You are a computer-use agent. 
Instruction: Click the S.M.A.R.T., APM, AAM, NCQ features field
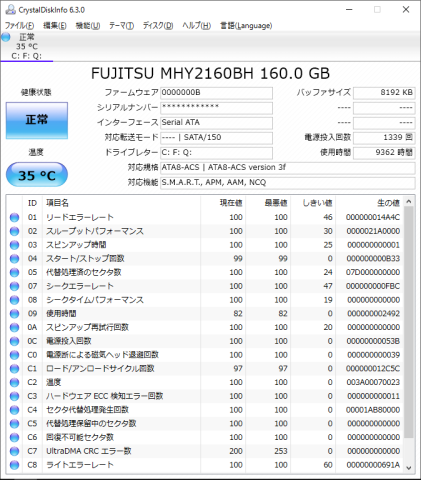[x=288, y=183]
